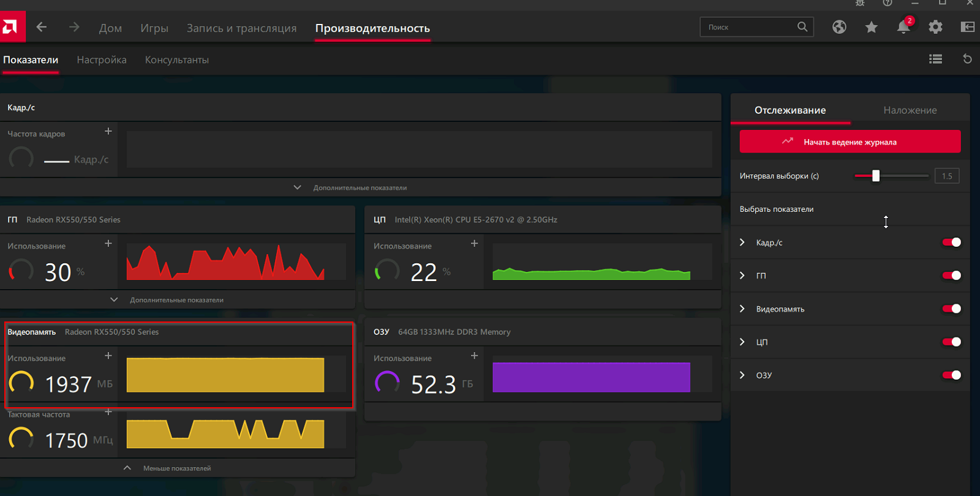Image resolution: width=980 pixels, height=496 pixels.
Task: Open settings gear icon
Action: [935, 27]
